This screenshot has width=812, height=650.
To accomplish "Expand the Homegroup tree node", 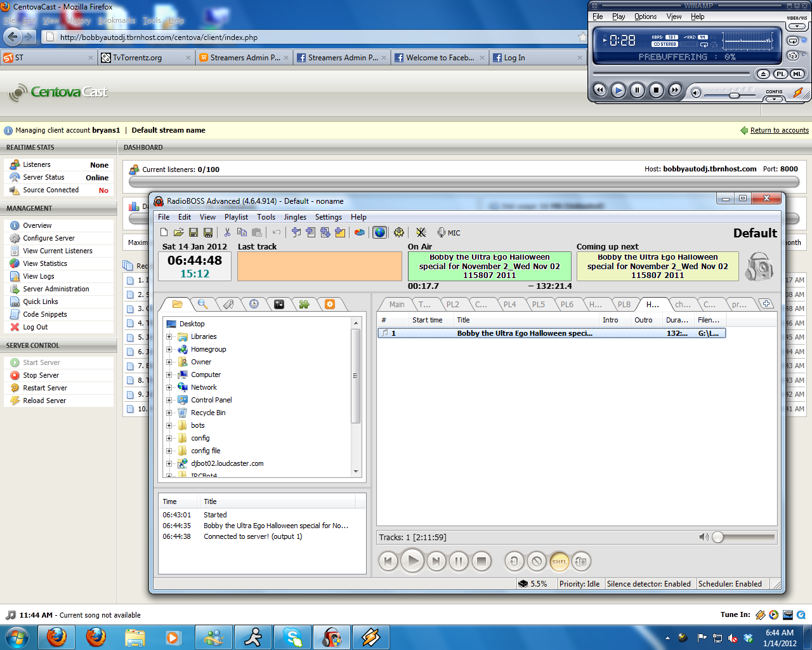I will click(x=169, y=349).
